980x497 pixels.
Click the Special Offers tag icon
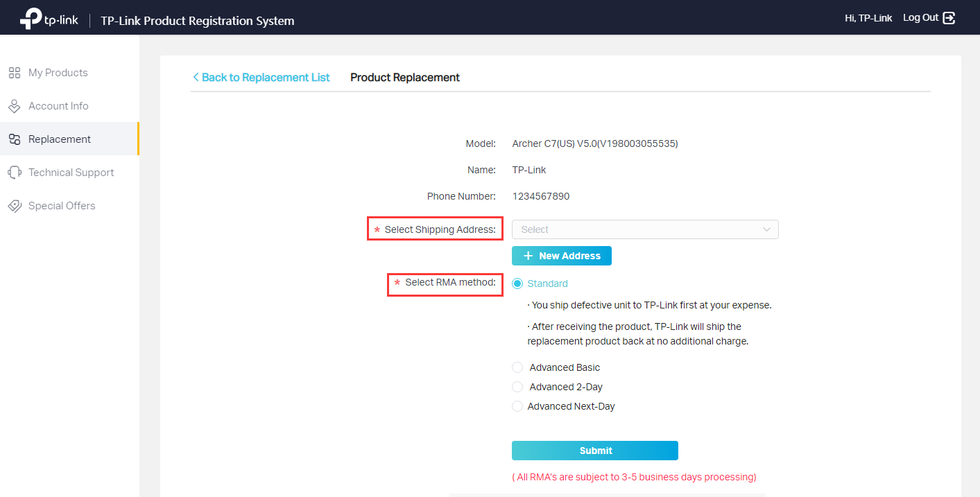pos(14,206)
